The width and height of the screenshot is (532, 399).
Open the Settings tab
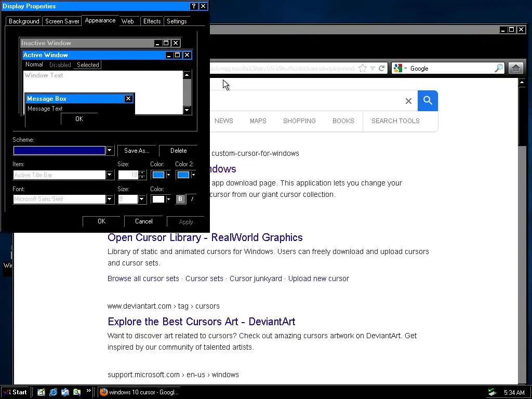pos(177,21)
